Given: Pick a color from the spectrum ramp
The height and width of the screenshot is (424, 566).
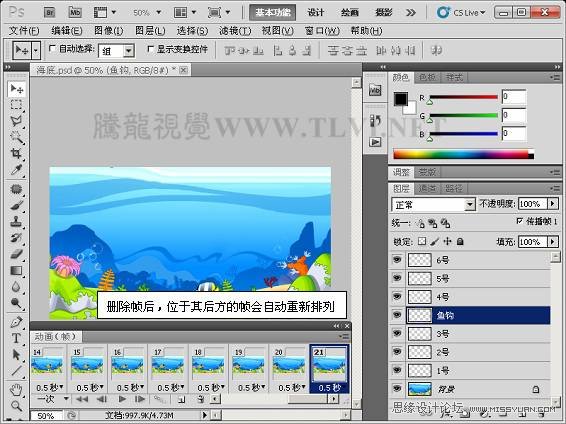Looking at the screenshot, I should (x=463, y=154).
